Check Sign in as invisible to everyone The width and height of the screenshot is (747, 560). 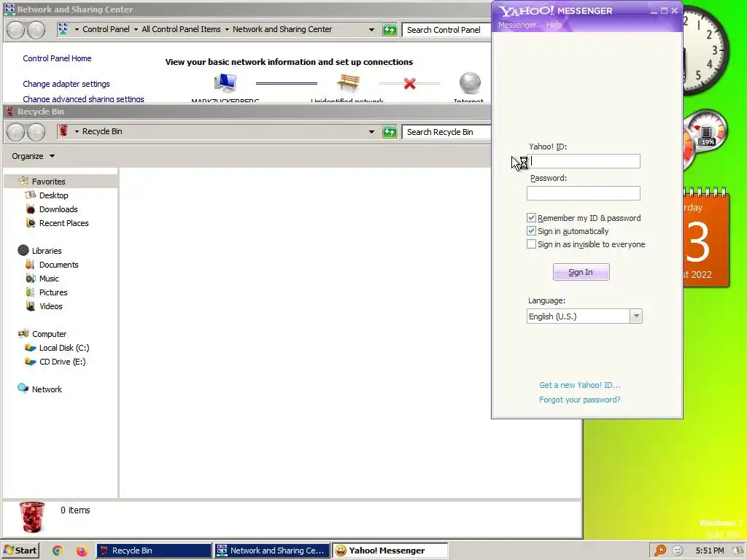pos(531,244)
